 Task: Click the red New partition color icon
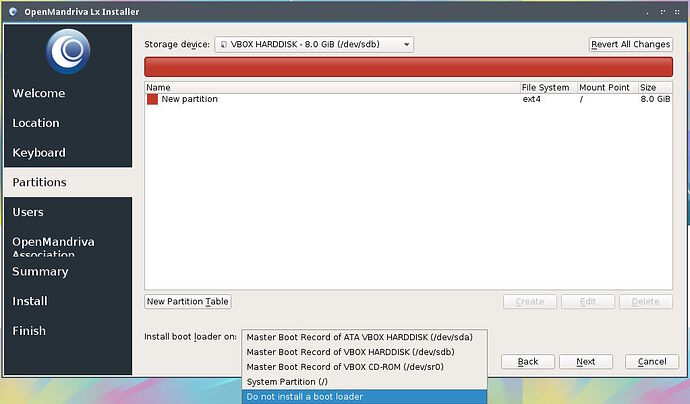click(x=153, y=100)
